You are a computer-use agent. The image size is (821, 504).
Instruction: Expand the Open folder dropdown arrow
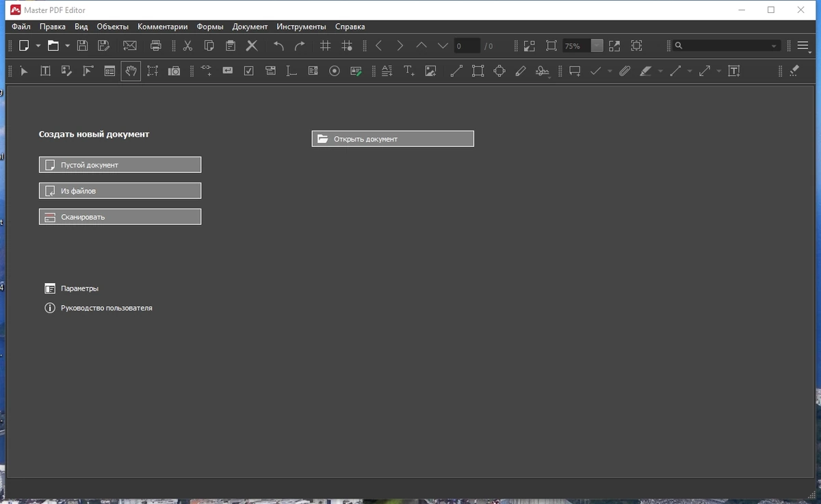click(67, 46)
